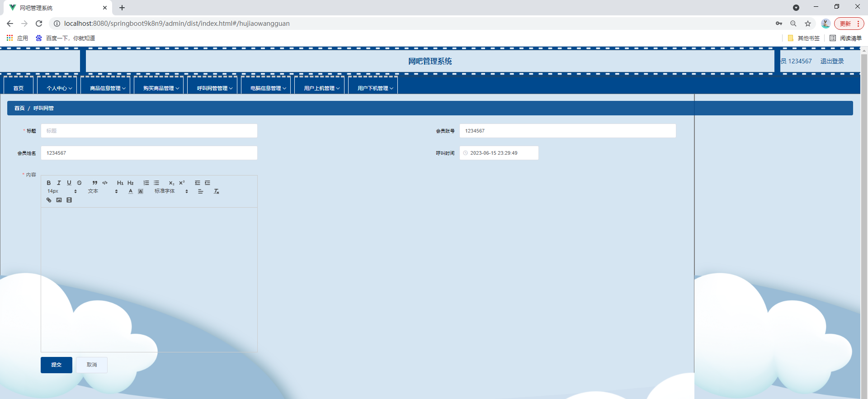Screen dimensions: 868x399
Task: Click inside the 内容 rich text area
Action: coord(149,280)
